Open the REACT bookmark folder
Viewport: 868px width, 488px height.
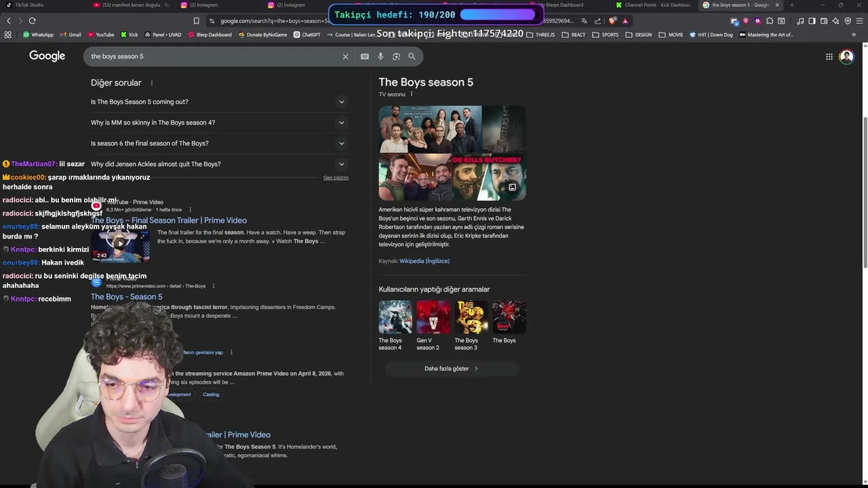point(572,35)
